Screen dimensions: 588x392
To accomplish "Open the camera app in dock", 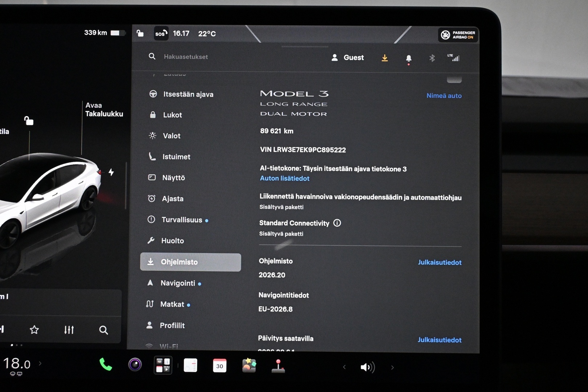I will [x=135, y=364].
